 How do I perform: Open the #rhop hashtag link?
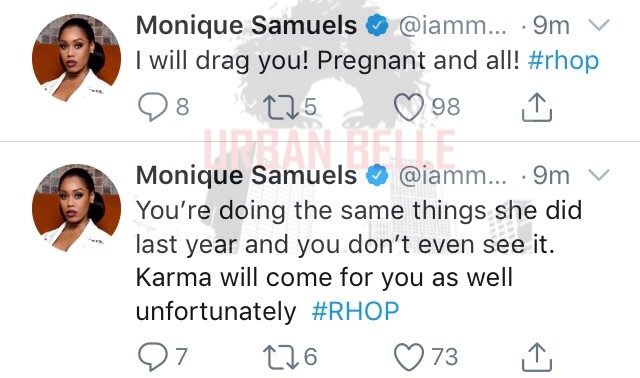[x=563, y=61]
